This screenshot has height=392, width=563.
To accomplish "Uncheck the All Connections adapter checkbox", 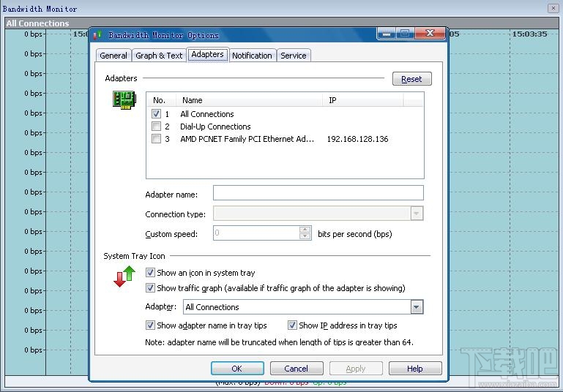I will click(x=156, y=114).
